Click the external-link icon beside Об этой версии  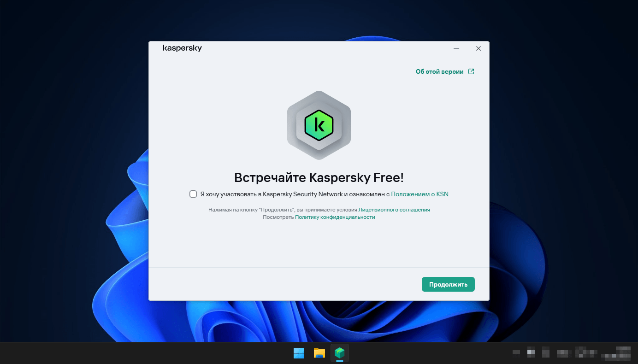pyautogui.click(x=471, y=71)
